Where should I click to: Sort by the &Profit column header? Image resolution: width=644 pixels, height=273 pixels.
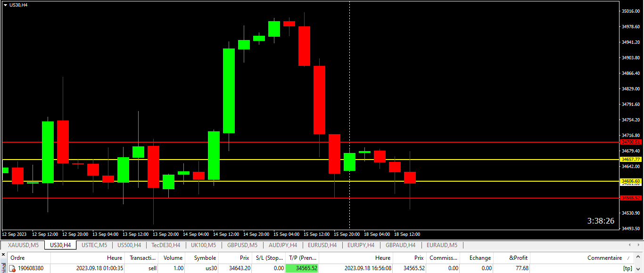pyautogui.click(x=512, y=258)
